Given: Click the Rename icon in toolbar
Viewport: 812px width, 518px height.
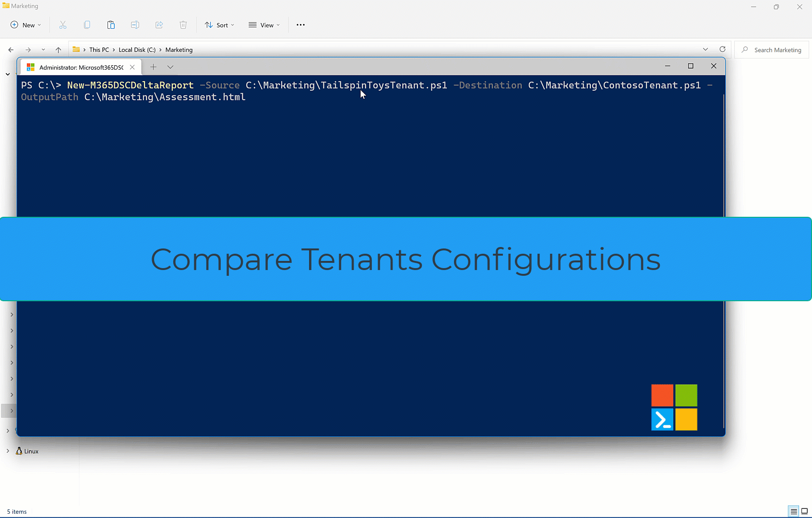Looking at the screenshot, I should (x=135, y=25).
